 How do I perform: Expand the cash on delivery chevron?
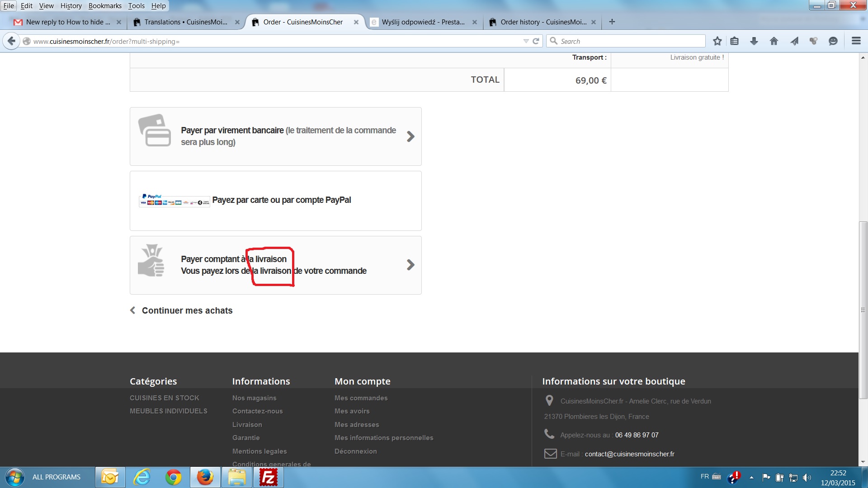click(410, 265)
